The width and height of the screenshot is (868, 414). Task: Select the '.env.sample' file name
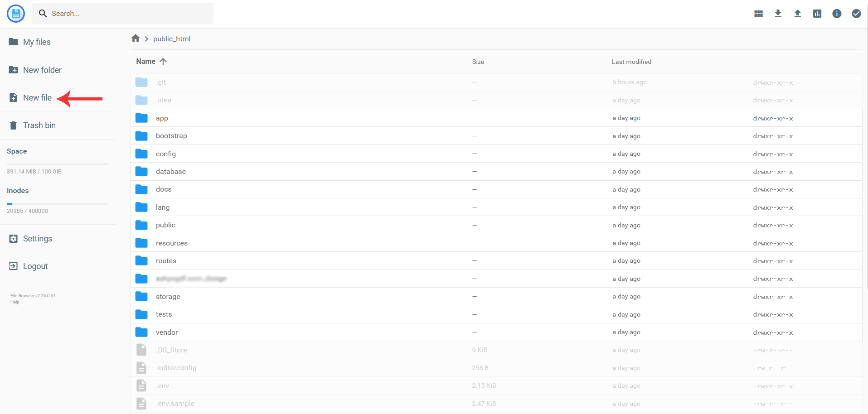coord(175,404)
